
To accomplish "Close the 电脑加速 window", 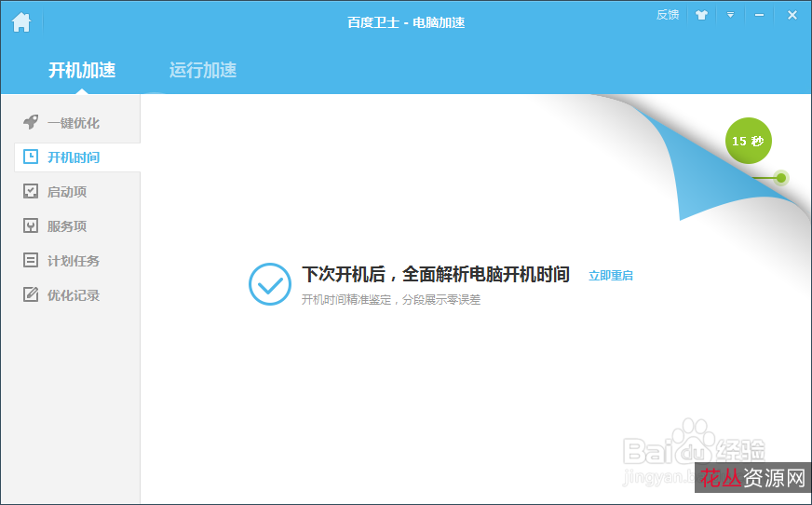I will point(792,15).
